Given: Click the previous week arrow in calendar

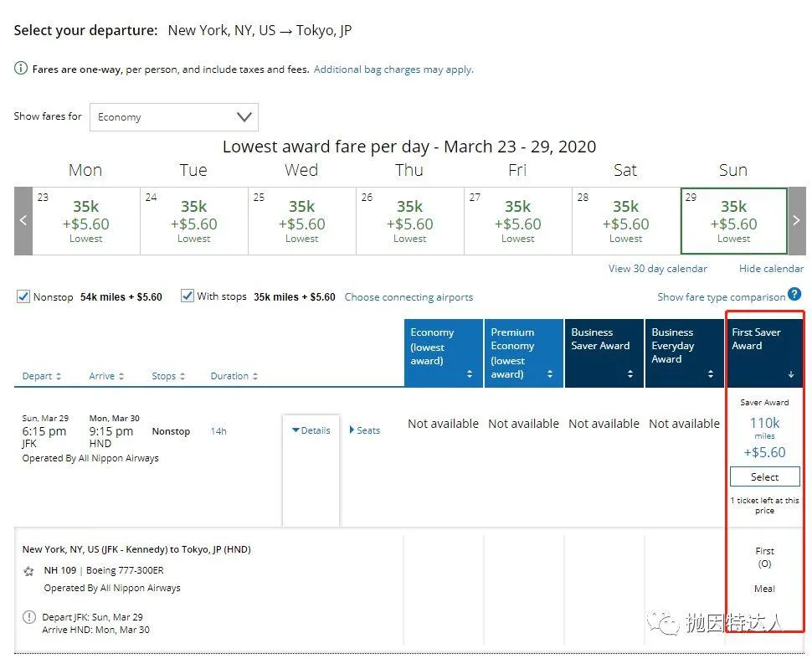Looking at the screenshot, I should (23, 221).
